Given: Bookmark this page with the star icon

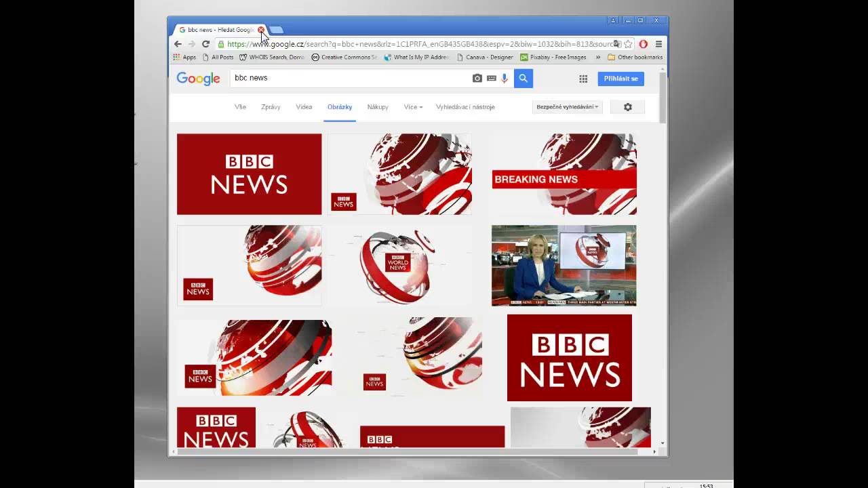Looking at the screenshot, I should [628, 44].
